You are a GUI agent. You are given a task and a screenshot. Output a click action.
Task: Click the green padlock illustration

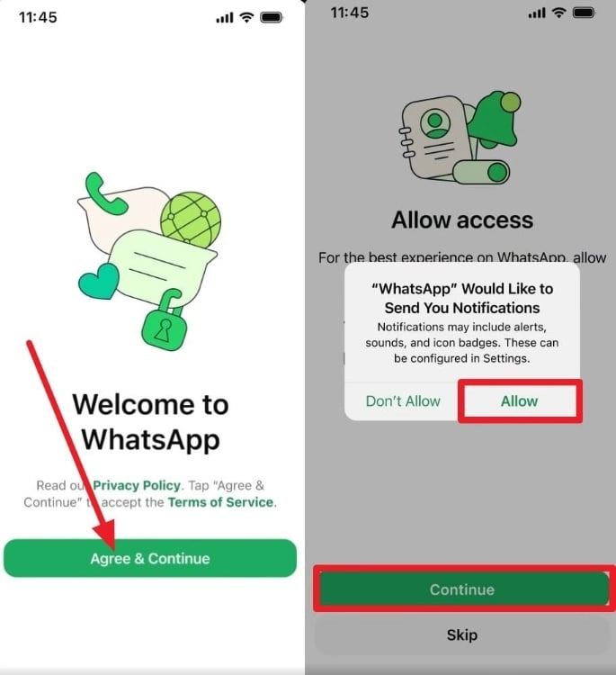point(165,320)
